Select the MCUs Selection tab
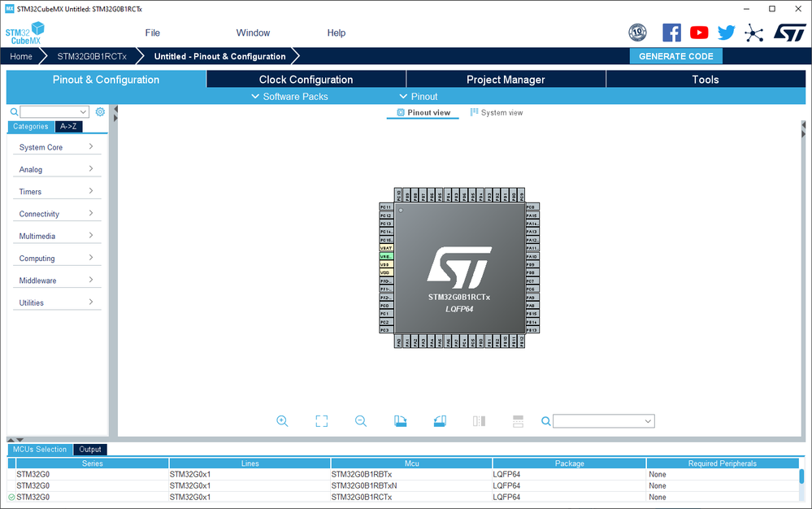Viewport: 812px width, 509px height. click(x=40, y=450)
